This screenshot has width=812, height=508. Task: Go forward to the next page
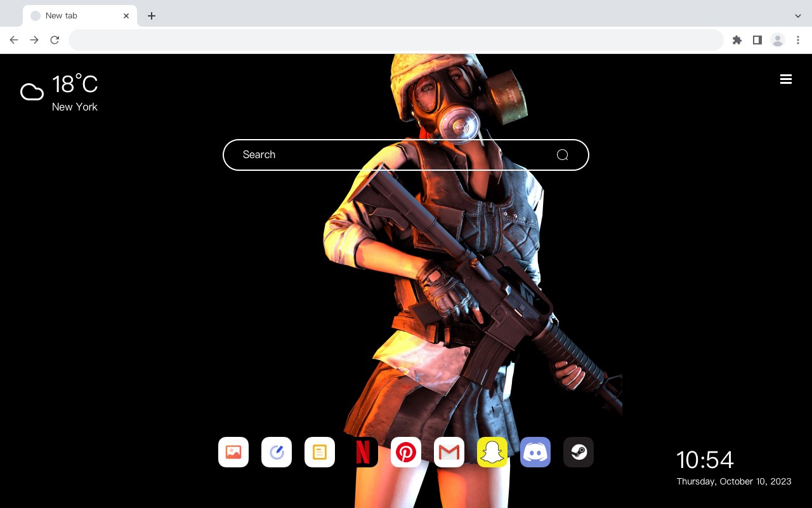(34, 40)
